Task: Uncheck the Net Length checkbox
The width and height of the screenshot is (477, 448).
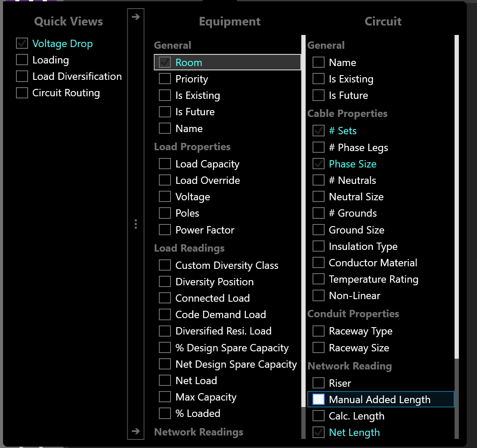Action: pyautogui.click(x=319, y=432)
